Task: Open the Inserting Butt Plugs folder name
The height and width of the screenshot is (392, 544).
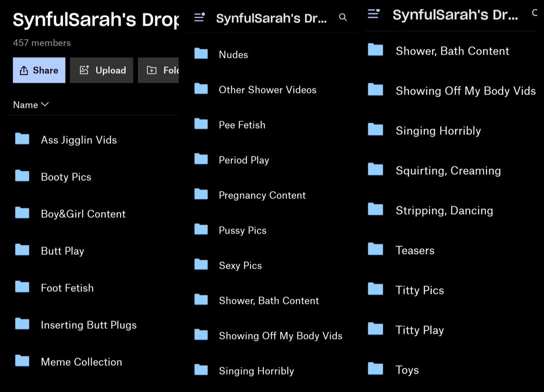Action: [89, 325]
